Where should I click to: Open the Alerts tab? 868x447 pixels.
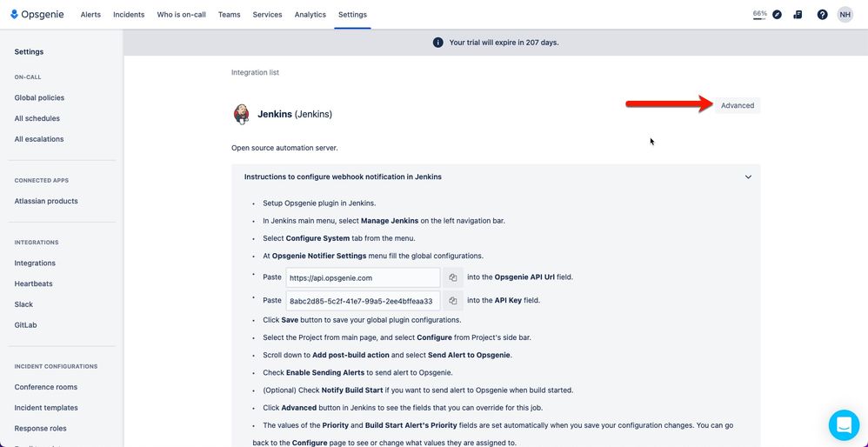90,15
